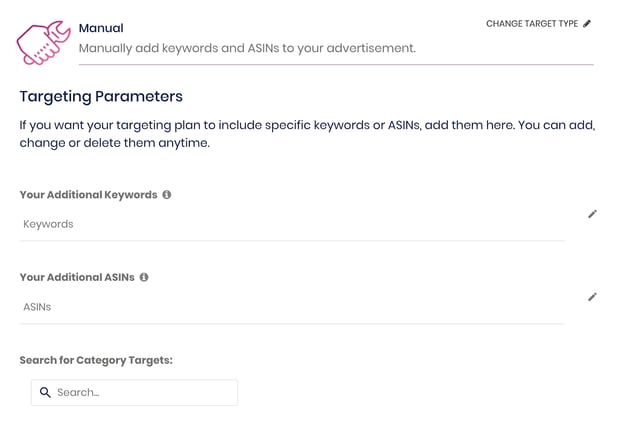Click the Search for Category Targets label
The image size is (624, 430).
(96, 360)
